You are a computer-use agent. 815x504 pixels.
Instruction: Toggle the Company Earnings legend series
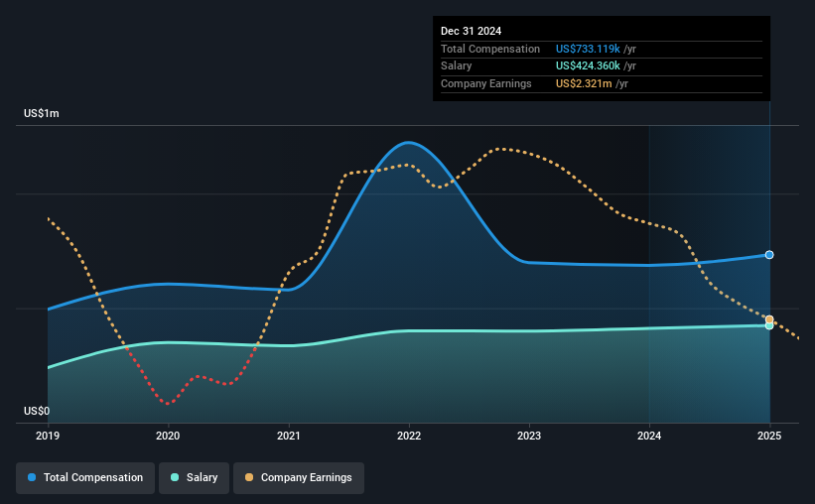coord(299,477)
